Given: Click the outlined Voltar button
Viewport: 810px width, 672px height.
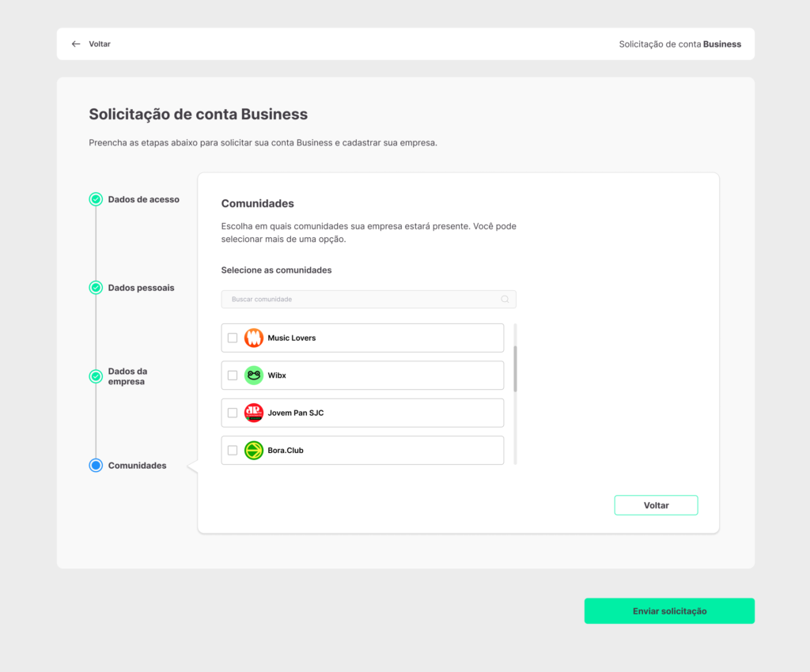Looking at the screenshot, I should [656, 505].
